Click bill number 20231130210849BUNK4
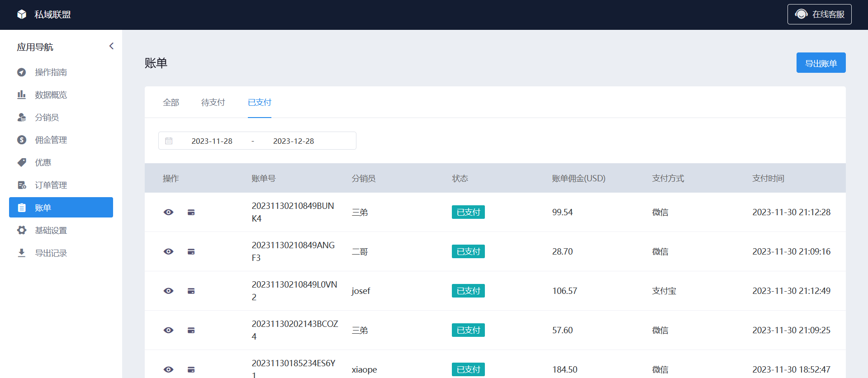The image size is (868, 378). point(293,212)
